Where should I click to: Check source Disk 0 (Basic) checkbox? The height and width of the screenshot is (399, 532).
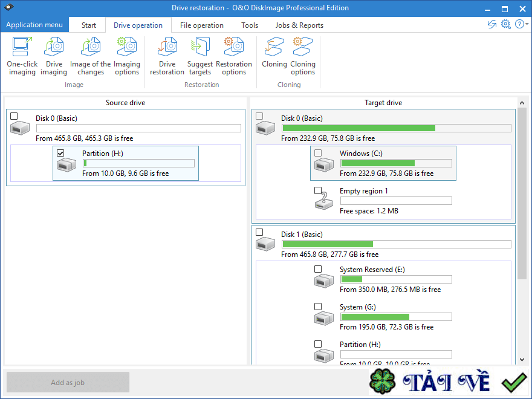click(14, 116)
